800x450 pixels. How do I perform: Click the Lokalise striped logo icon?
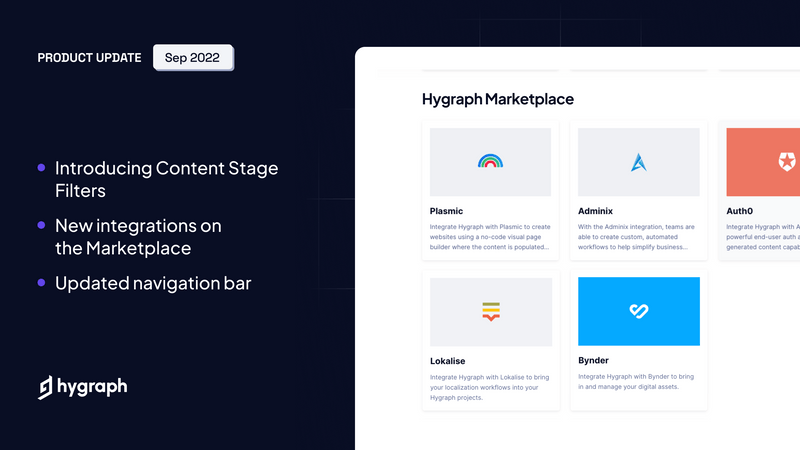[x=490, y=311]
